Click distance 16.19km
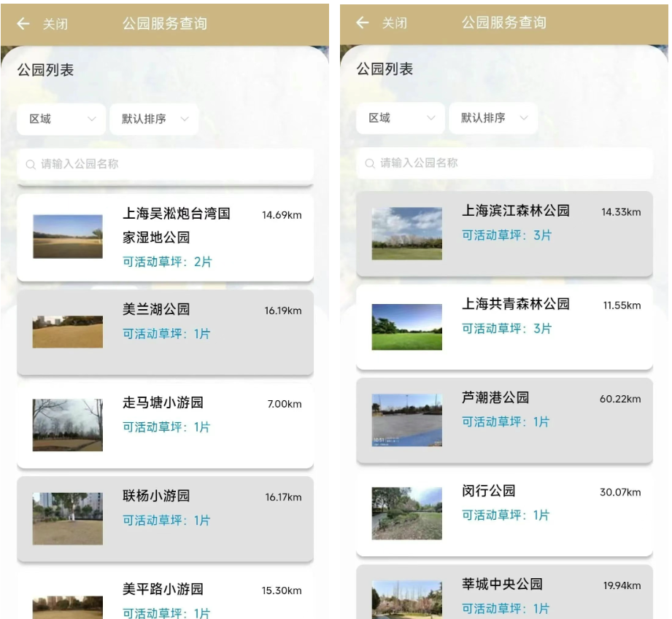Viewport: 672px width, 619px height. pos(283,311)
